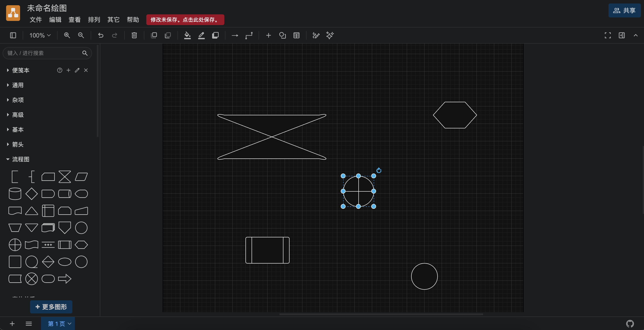Bring selection to front icon
This screenshot has height=330, width=644.
(x=154, y=35)
